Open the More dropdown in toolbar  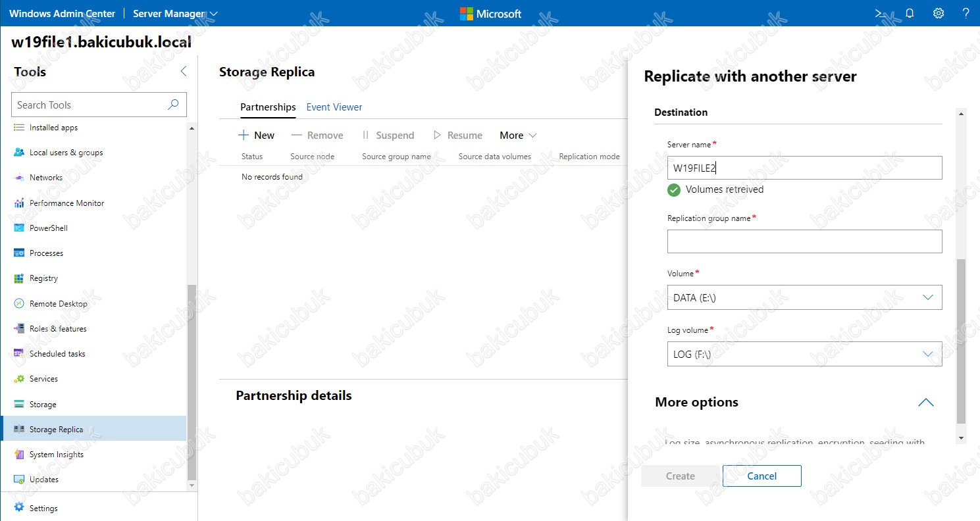pos(518,136)
